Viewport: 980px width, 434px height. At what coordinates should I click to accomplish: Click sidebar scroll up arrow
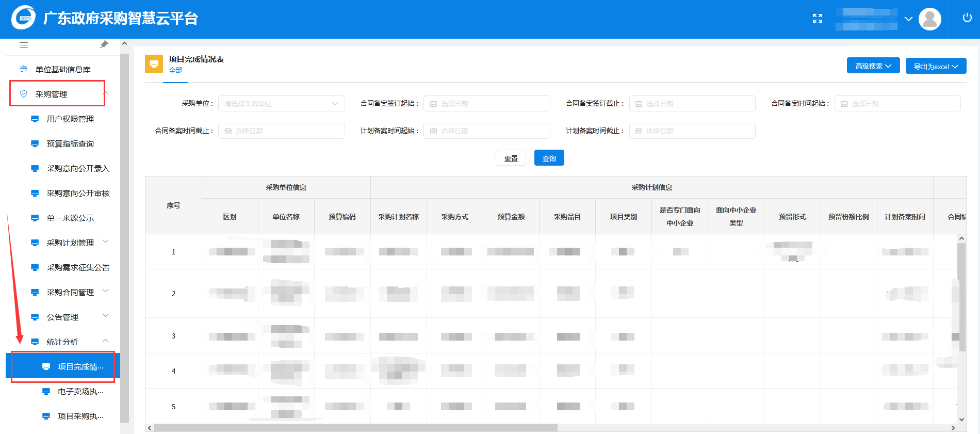[x=124, y=44]
